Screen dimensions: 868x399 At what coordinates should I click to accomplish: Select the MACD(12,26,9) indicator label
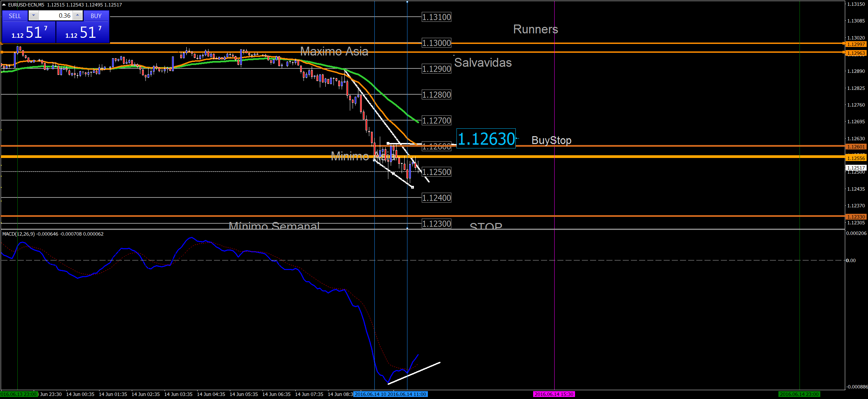[x=19, y=234]
